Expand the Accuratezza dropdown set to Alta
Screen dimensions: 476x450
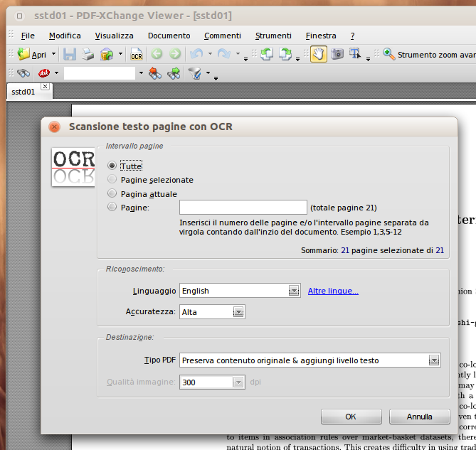(x=238, y=311)
